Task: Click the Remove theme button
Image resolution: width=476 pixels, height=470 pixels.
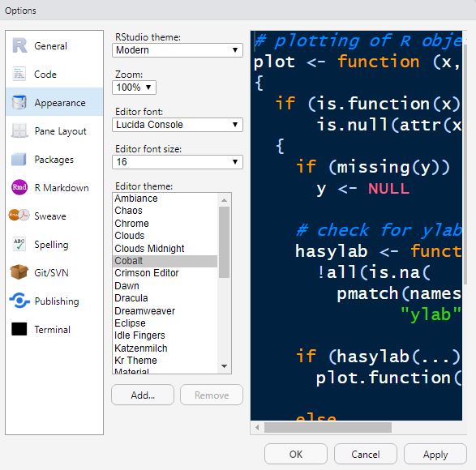Action: (x=212, y=395)
